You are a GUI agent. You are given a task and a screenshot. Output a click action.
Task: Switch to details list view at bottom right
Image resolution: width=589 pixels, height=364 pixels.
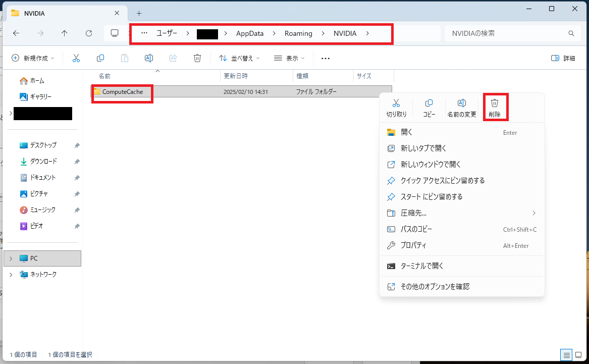[x=567, y=354]
